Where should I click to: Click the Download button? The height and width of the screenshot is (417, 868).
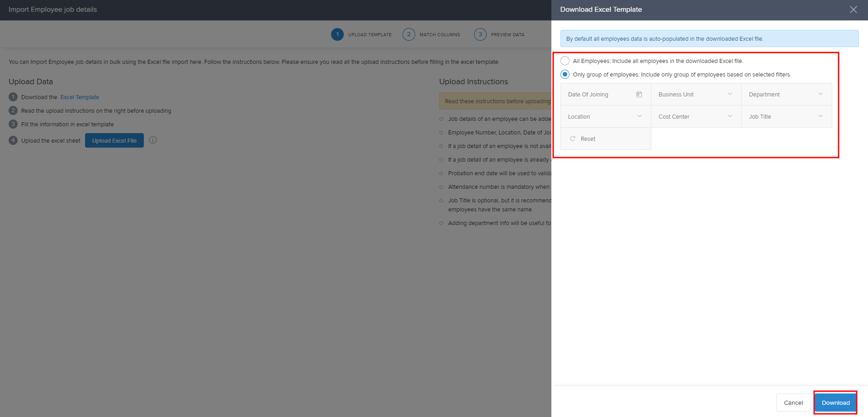[x=835, y=403]
